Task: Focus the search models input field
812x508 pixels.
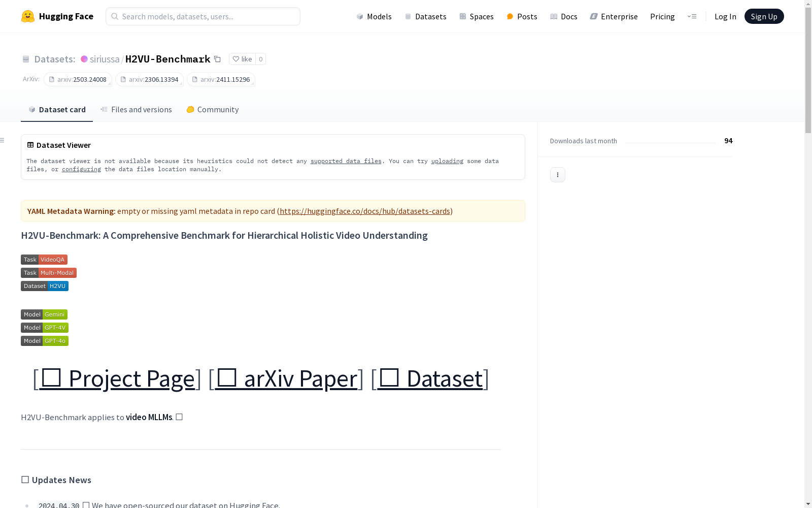Action: (203, 16)
